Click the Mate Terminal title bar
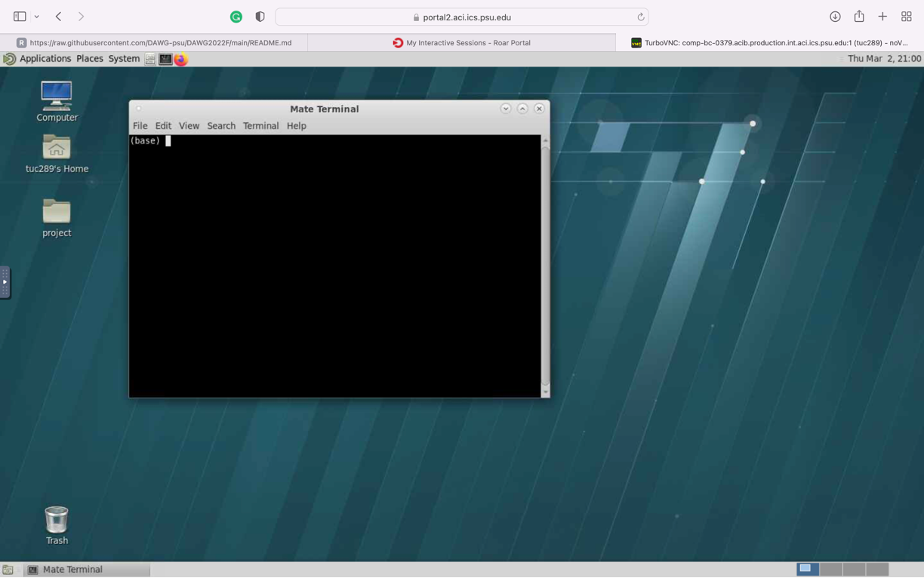Viewport: 924px width, 578px height. coord(324,109)
